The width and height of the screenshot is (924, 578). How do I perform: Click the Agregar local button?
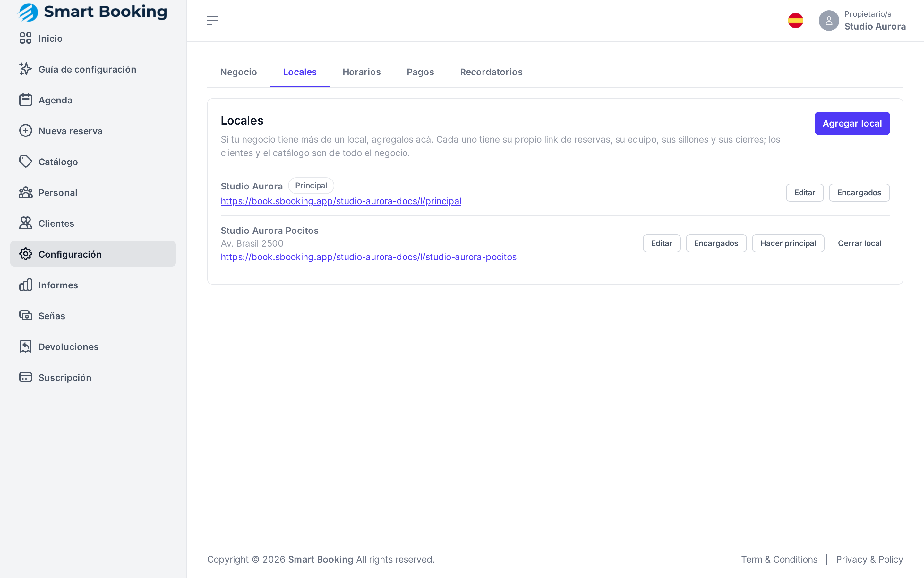(x=852, y=124)
